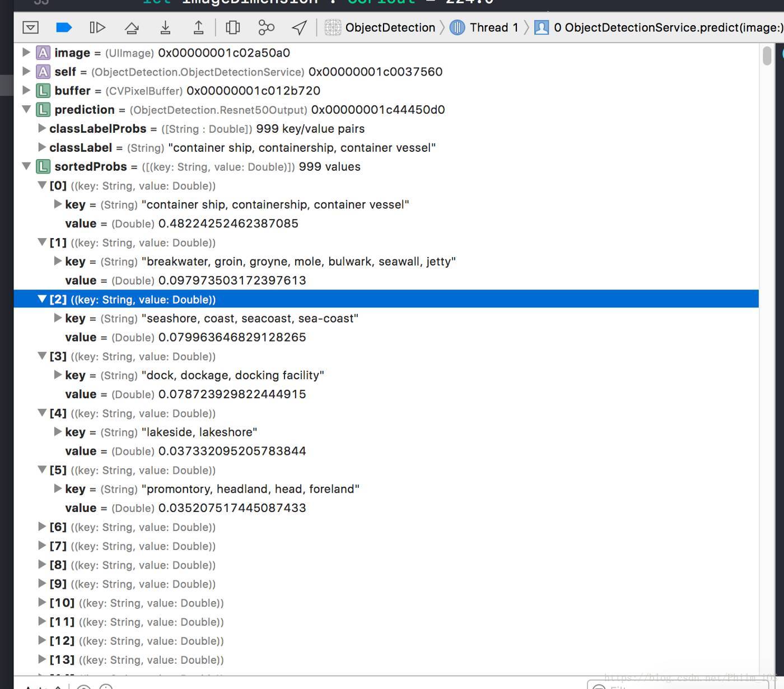Click local icon of prediction variable
Viewport: 784px width, 689px height.
(x=43, y=109)
